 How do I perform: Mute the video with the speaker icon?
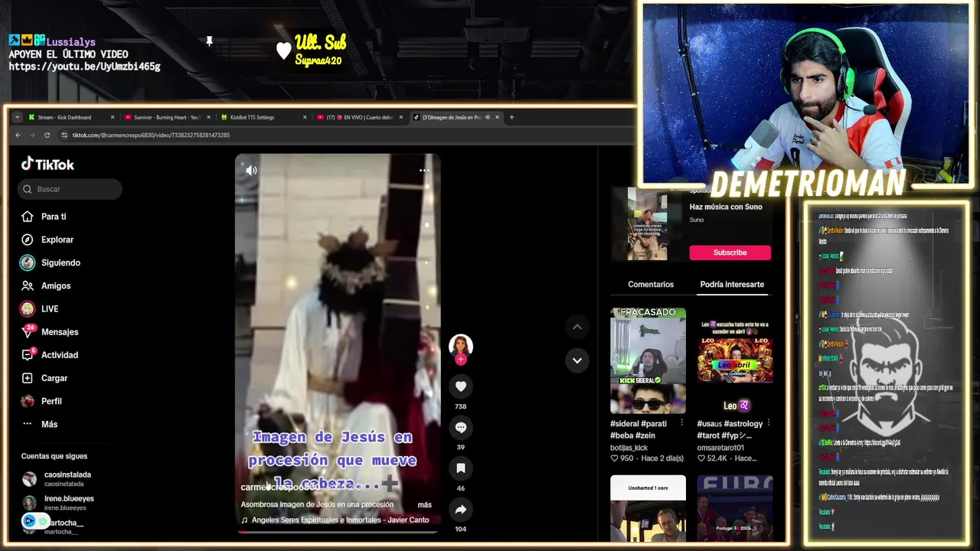tap(251, 171)
